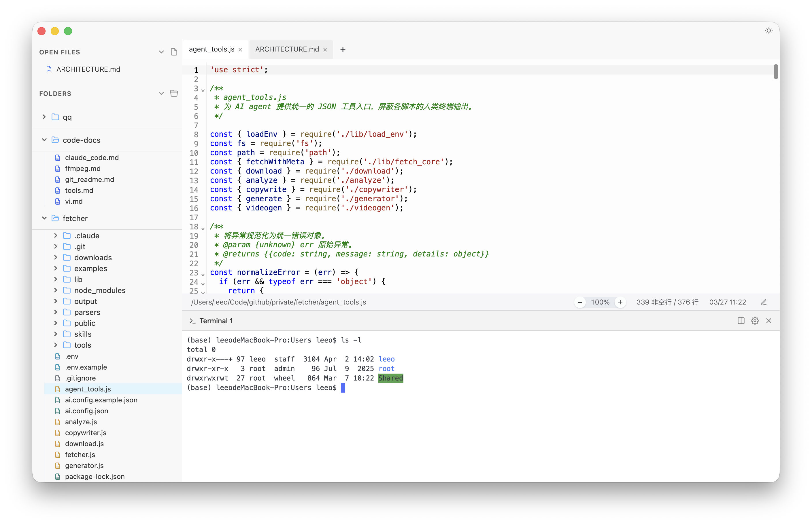Add a new tab with plus icon
This screenshot has height=525, width=812.
tap(343, 50)
